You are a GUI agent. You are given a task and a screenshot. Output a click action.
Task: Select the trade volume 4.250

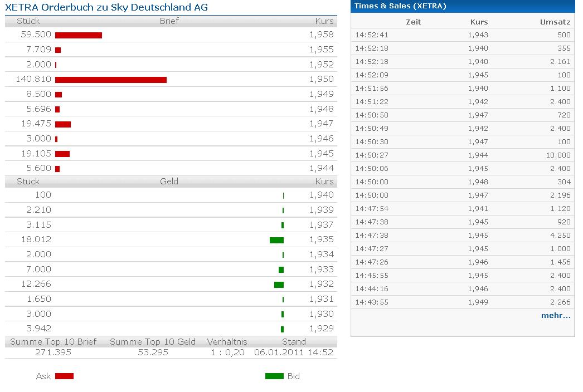[x=560, y=236]
